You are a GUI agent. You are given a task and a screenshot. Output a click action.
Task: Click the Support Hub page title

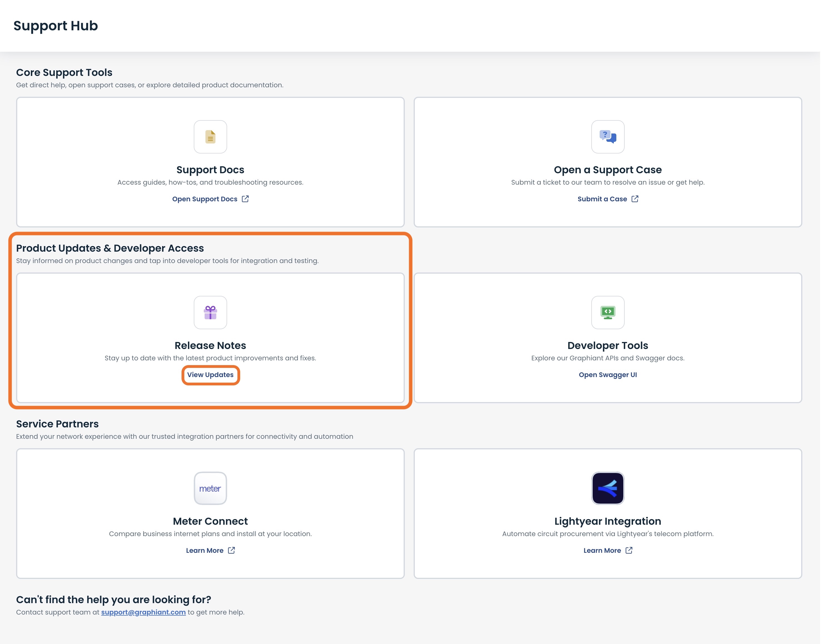pyautogui.click(x=56, y=26)
